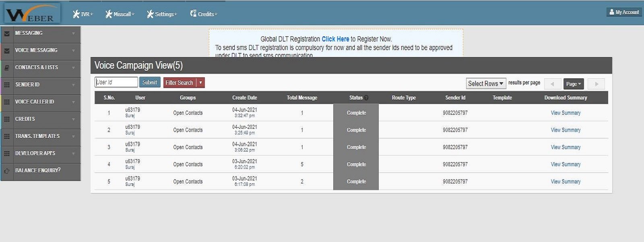The width and height of the screenshot is (644, 242).
Task: Click the Messaging envelope icon in sidebar
Action: (x=7, y=33)
